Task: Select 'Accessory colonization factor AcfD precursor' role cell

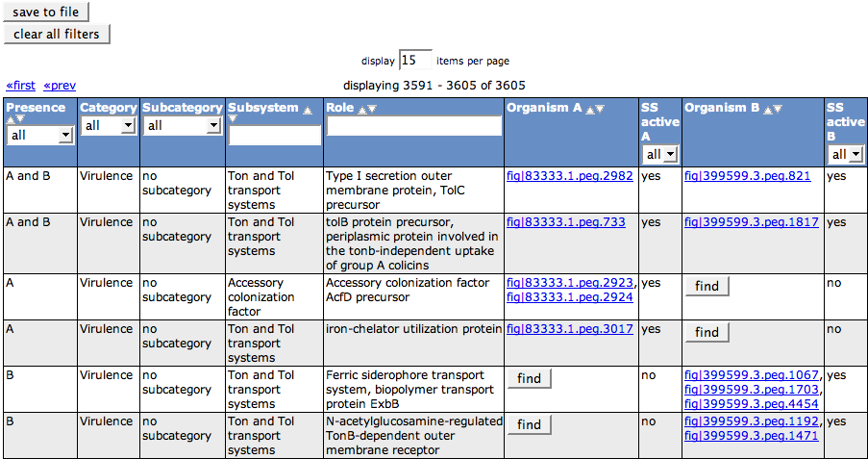Action: point(413,296)
